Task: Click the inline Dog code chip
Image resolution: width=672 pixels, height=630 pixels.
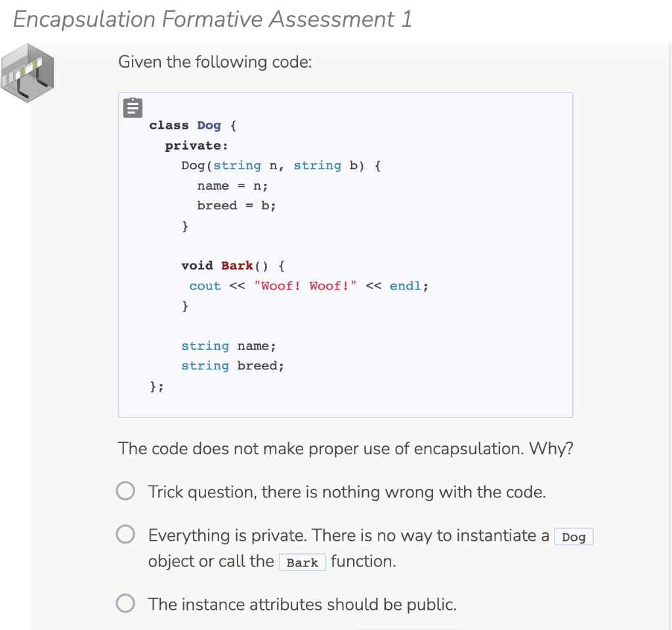Action: coord(574,536)
